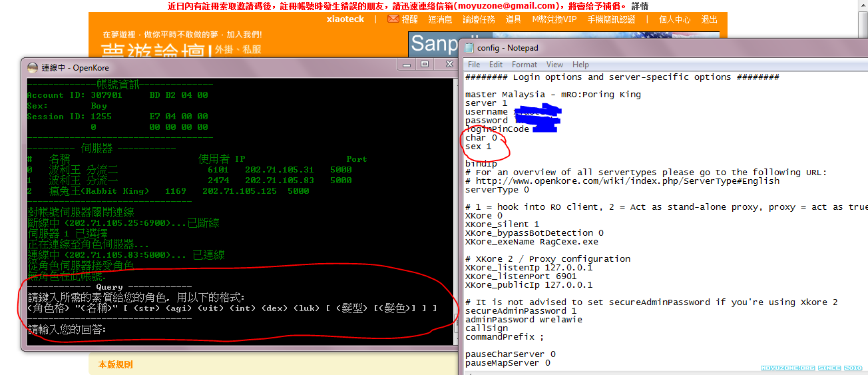Open the 本版規則 board rules link
Viewport: 868px width, 375px height.
click(115, 364)
